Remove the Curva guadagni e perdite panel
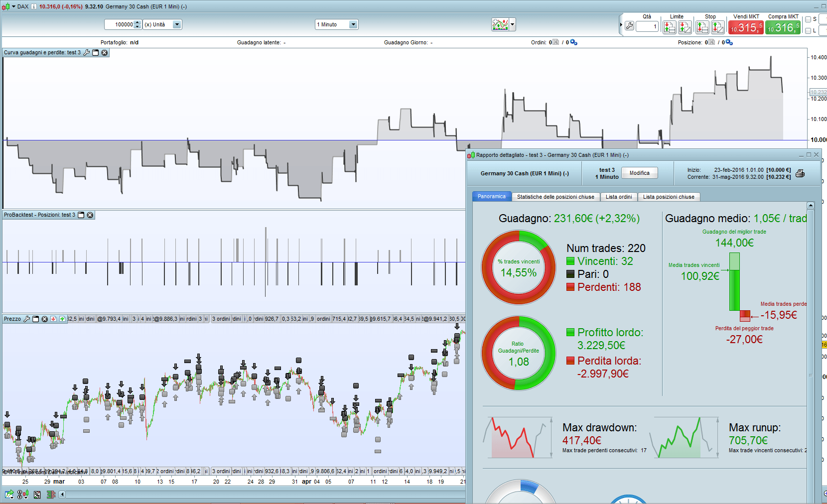Viewport: 827px width, 504px height. click(x=105, y=52)
